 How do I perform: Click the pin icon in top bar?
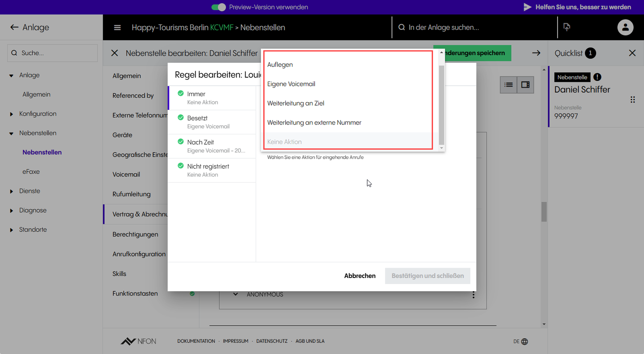click(x=567, y=27)
